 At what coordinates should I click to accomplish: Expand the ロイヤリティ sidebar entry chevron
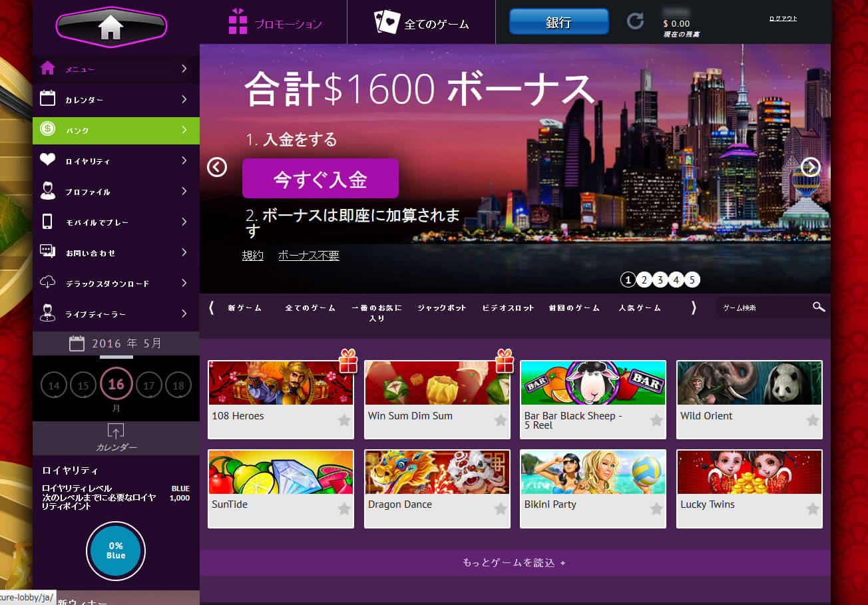point(184,160)
